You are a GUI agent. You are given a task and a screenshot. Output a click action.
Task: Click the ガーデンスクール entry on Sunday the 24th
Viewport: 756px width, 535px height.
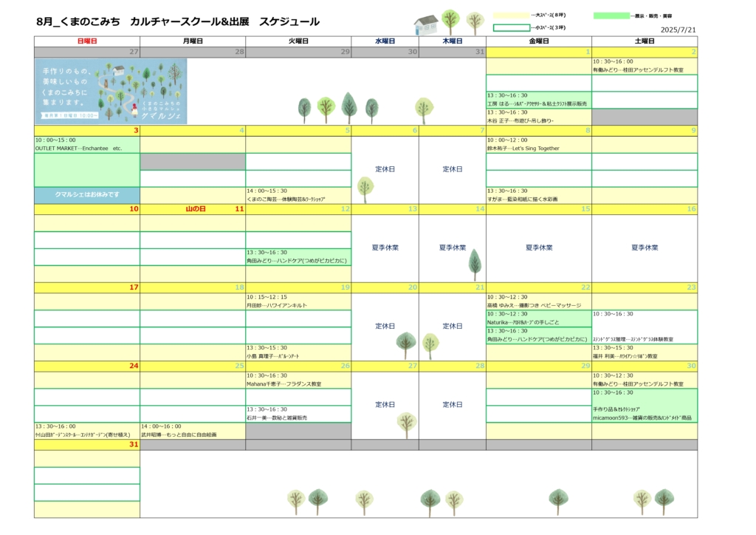tap(83, 435)
